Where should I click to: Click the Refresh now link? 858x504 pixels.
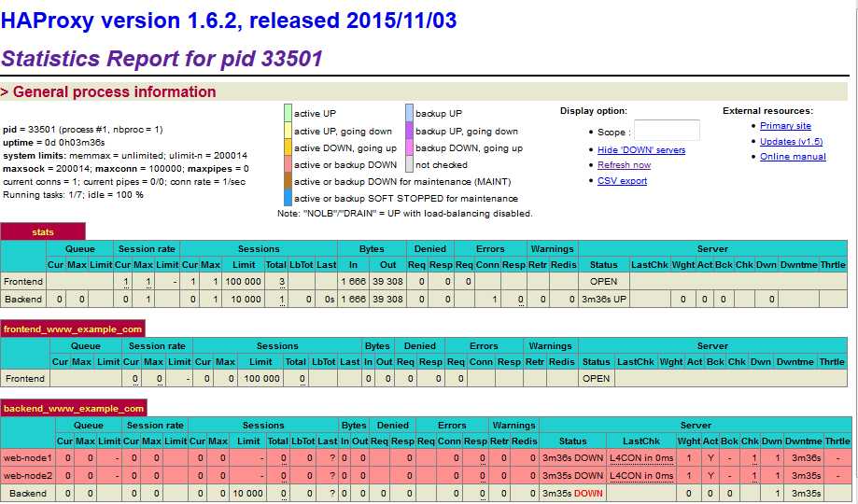point(624,165)
